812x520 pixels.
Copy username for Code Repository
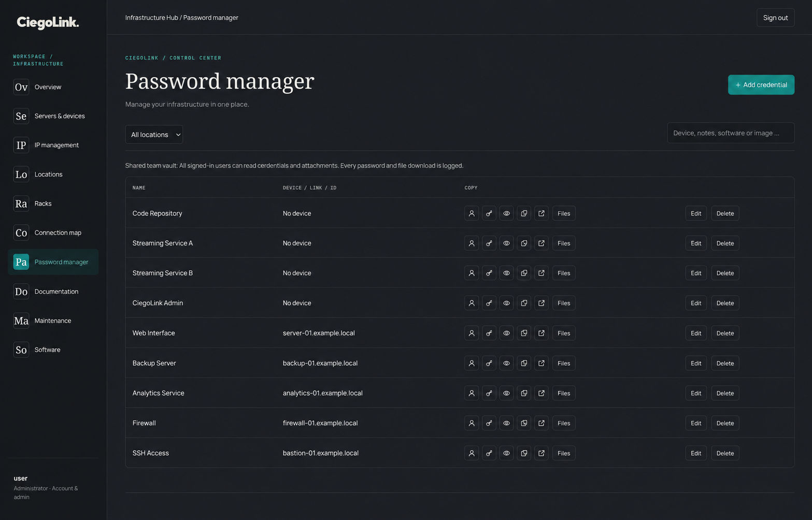472,213
